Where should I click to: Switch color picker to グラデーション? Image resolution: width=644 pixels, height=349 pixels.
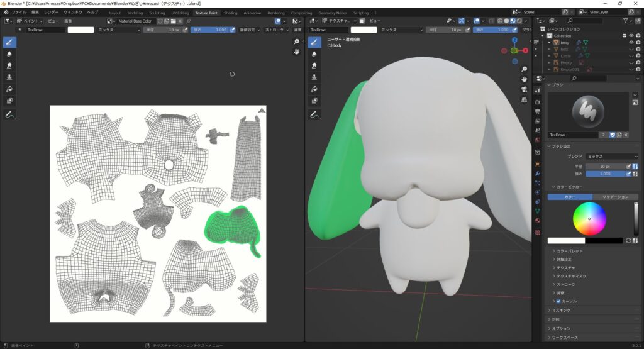point(615,197)
